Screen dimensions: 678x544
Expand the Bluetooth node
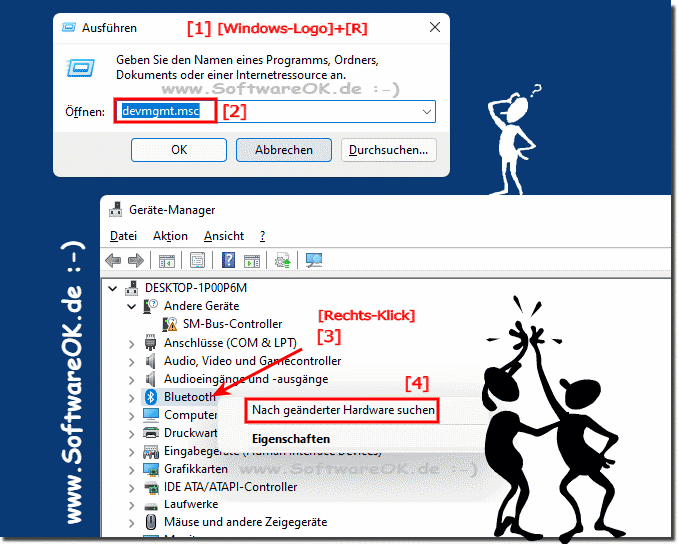pos(131,398)
